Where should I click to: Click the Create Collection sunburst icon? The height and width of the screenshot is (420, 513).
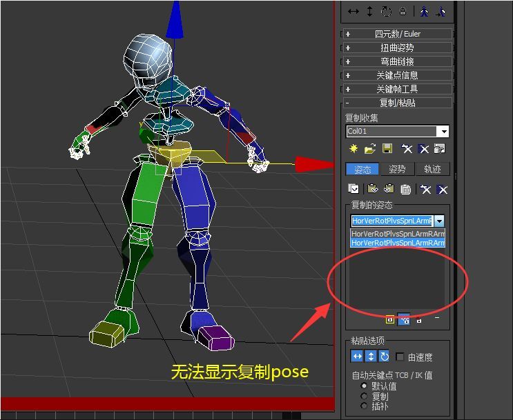click(354, 149)
